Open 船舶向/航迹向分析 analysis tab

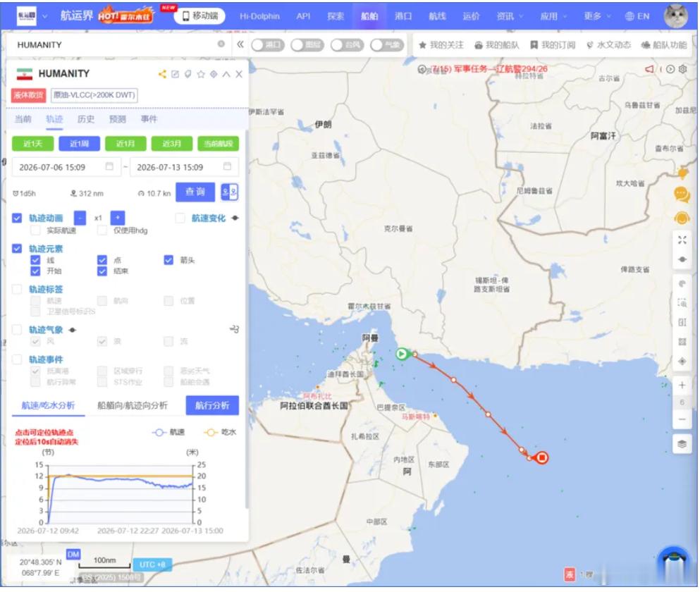point(132,405)
